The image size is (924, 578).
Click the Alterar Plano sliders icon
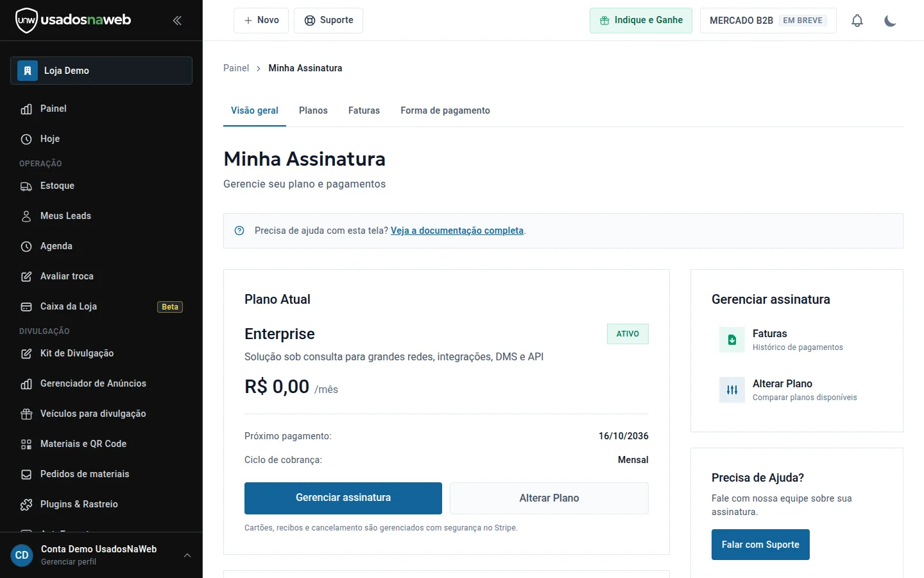point(732,390)
